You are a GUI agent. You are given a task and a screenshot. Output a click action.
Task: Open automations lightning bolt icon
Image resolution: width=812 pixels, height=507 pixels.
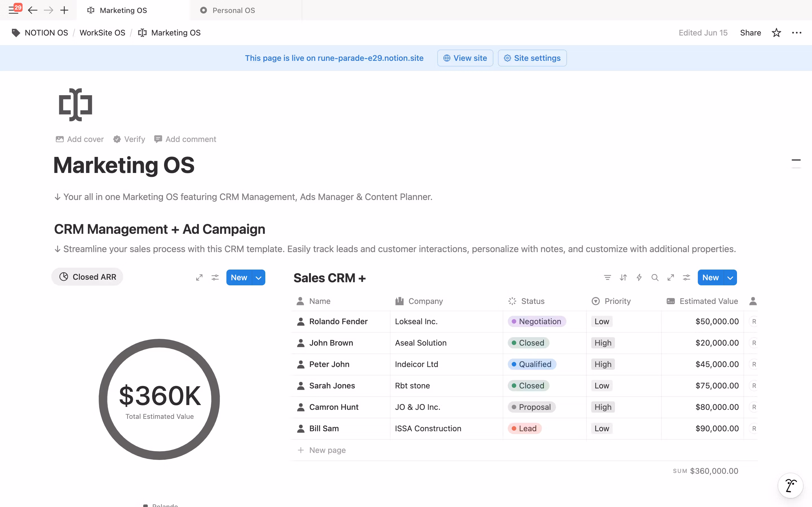click(x=639, y=277)
